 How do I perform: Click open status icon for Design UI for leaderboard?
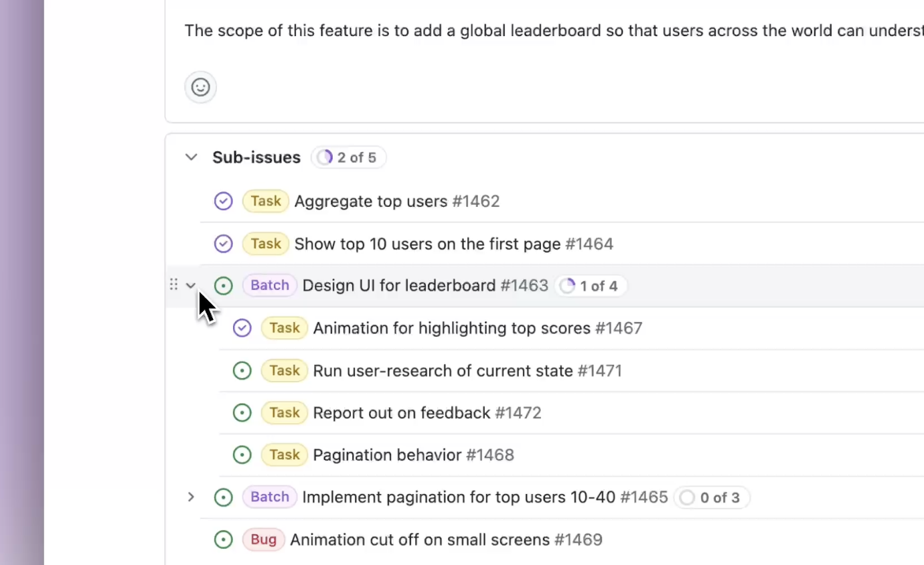tap(223, 286)
